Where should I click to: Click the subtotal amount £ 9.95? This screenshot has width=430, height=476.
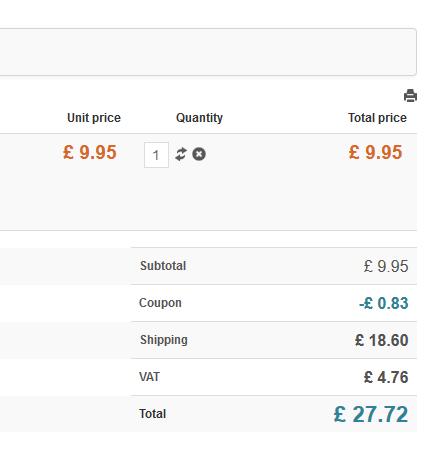coord(386,266)
